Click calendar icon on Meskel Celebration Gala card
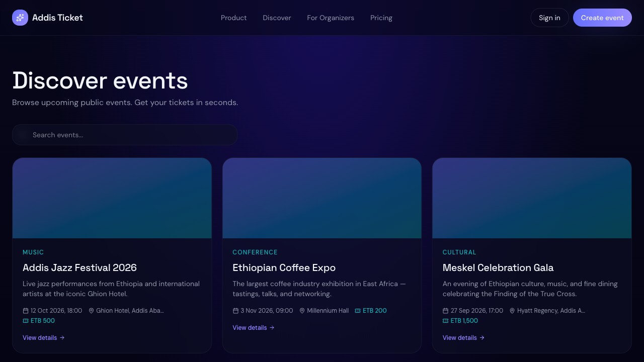644x362 pixels. pyautogui.click(x=445, y=311)
